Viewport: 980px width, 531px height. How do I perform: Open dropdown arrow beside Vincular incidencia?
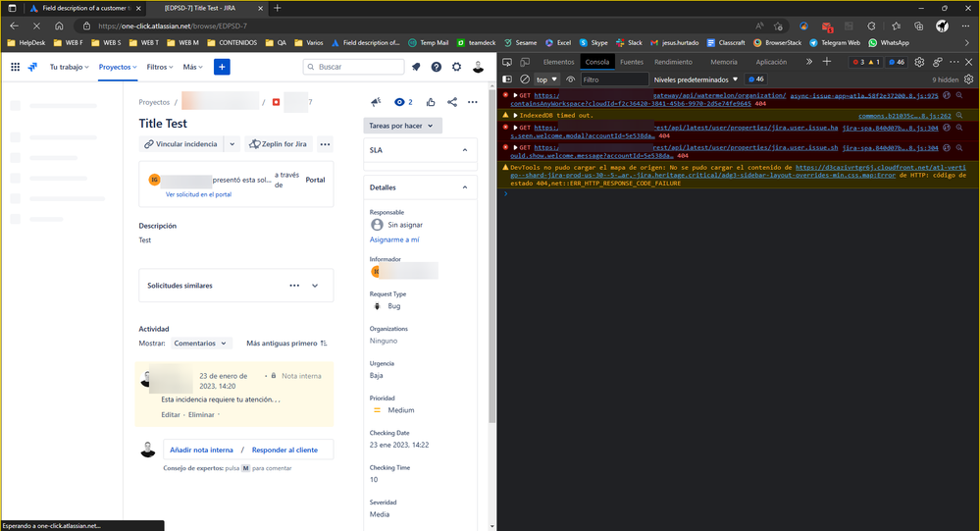(232, 144)
